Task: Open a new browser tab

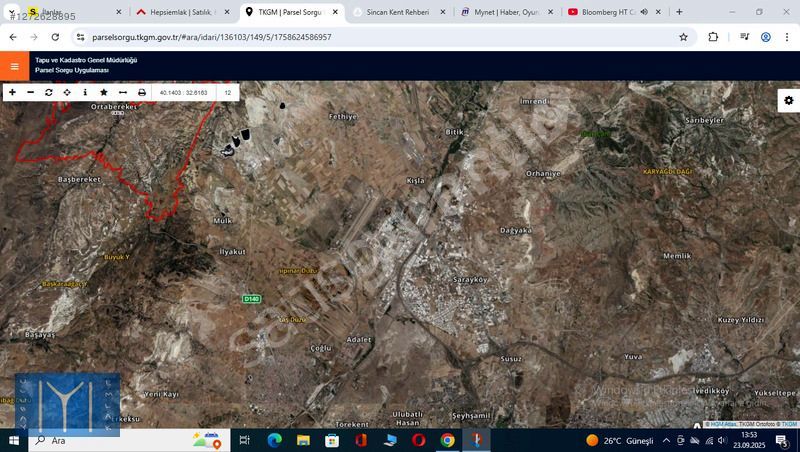Action: (x=680, y=12)
